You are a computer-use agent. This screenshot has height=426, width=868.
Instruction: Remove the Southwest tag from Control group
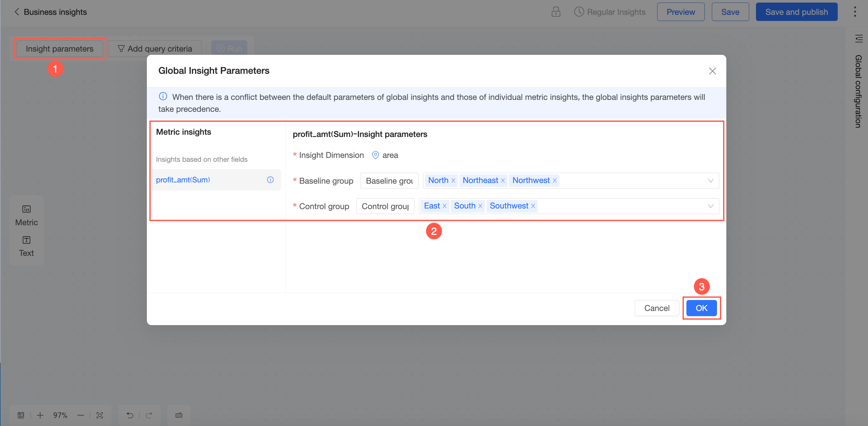[x=533, y=206]
